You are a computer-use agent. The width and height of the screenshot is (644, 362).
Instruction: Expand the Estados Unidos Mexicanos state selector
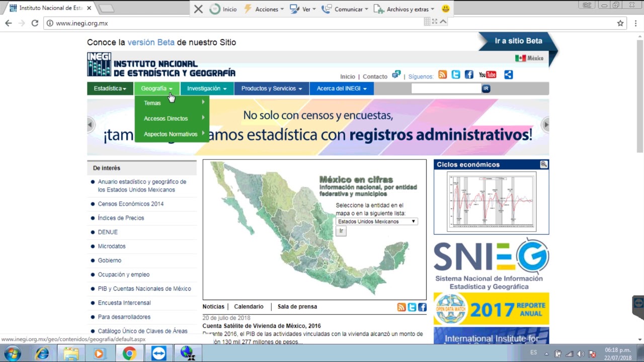coord(376,222)
